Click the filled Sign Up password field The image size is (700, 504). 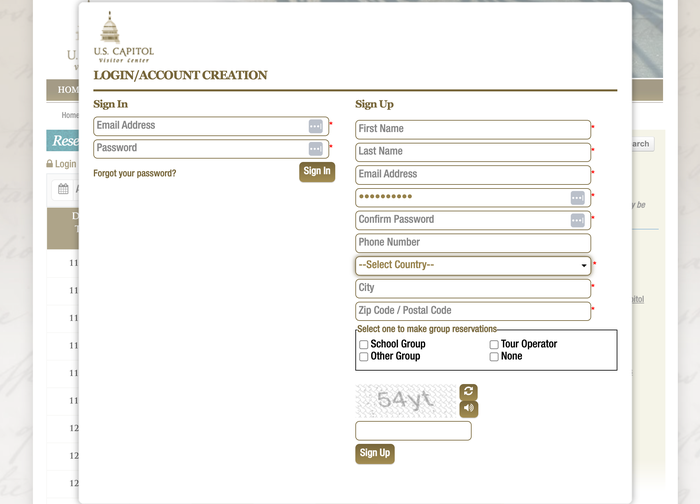tap(473, 198)
